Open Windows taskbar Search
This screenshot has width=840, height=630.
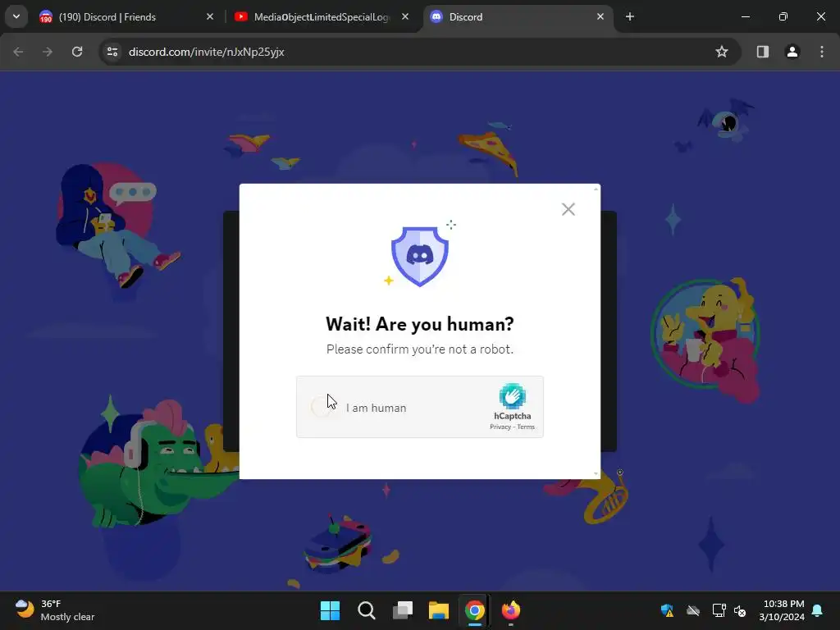pyautogui.click(x=367, y=610)
